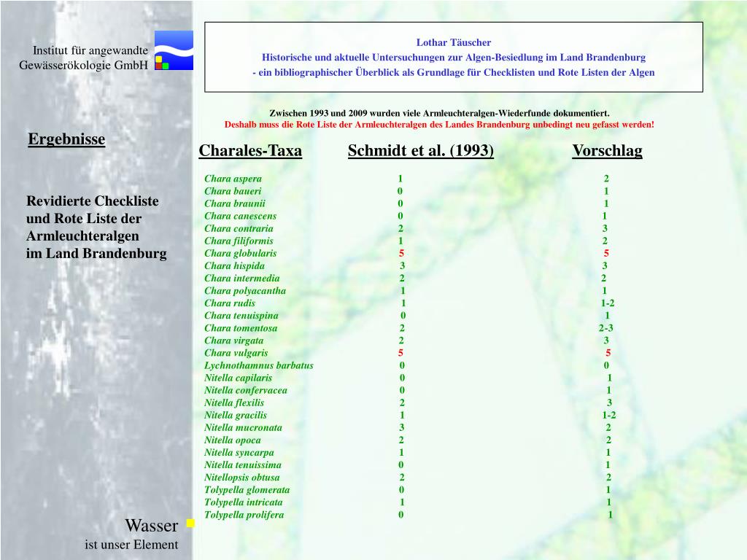The width and height of the screenshot is (747, 560).
Task: Click the red sentence "Deshalb muss die Rote Liste"
Action: click(439, 125)
